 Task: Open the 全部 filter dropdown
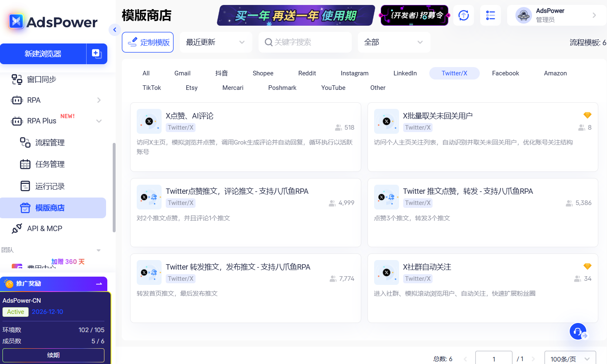coord(393,42)
